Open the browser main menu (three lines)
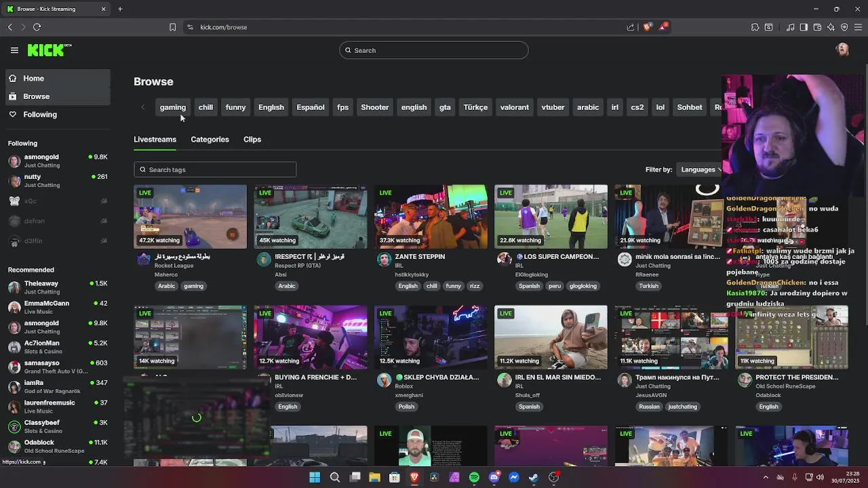Image resolution: width=868 pixels, height=488 pixels. tap(858, 27)
